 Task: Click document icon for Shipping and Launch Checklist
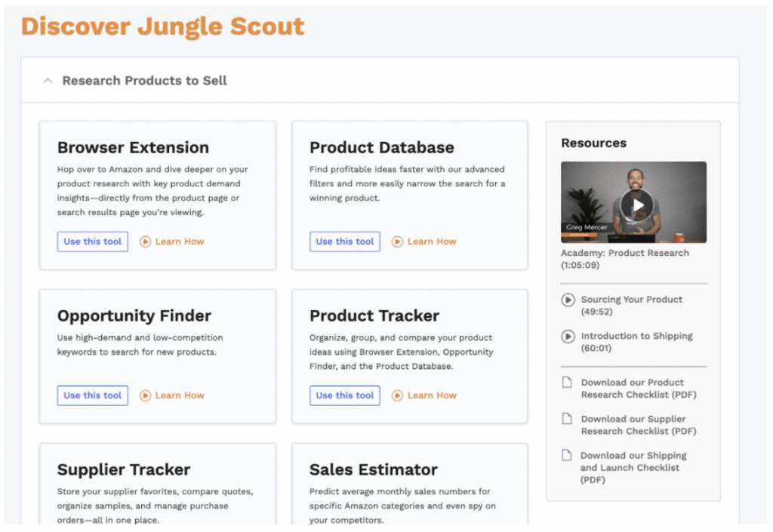pos(568,455)
